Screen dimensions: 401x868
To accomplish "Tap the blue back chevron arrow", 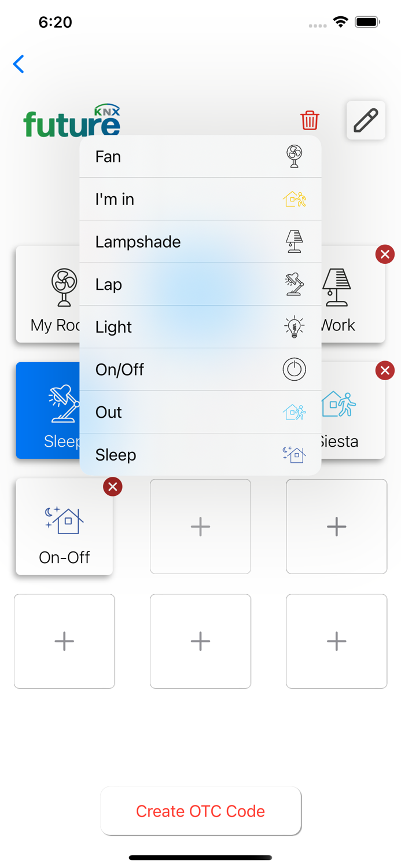I will click(x=19, y=64).
